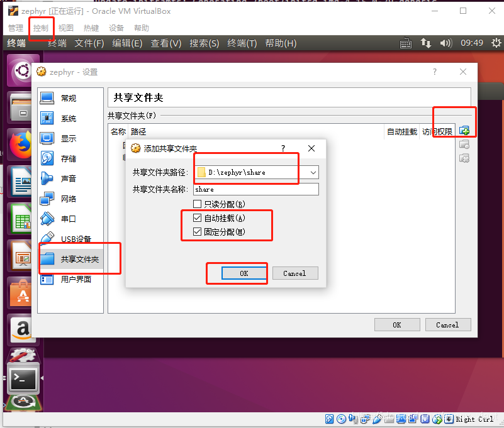Click the add shared folder icon
Viewport: 504px width, 428px height.
click(x=464, y=131)
